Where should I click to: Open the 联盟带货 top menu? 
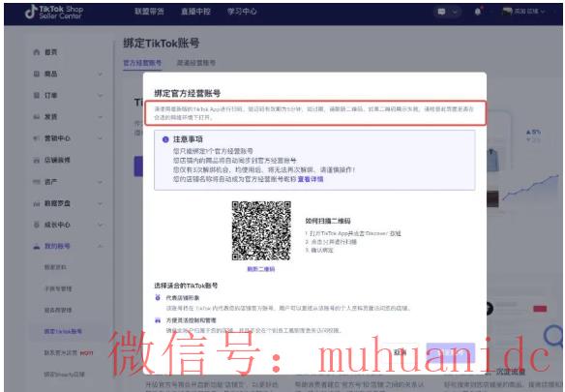(x=149, y=12)
